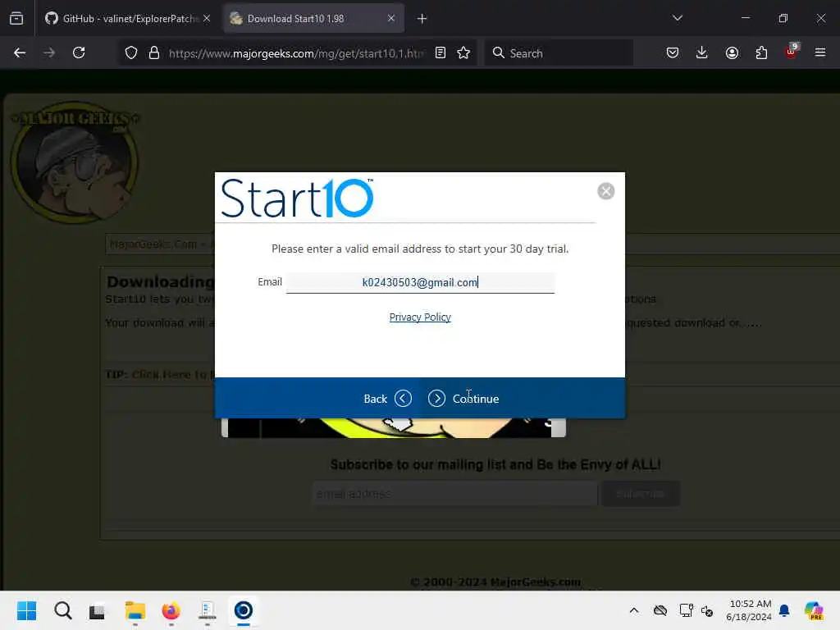Click the muted volume tray icon
The width and height of the screenshot is (840, 630).
pos(707,610)
